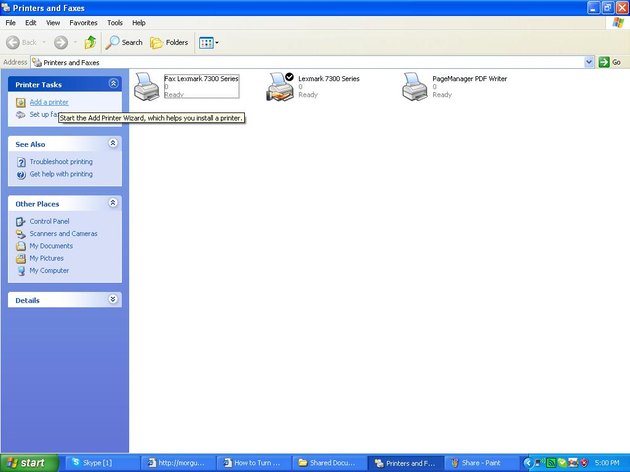Open the Views toolbar icon
Screen dimensions: 630x472
click(206, 43)
